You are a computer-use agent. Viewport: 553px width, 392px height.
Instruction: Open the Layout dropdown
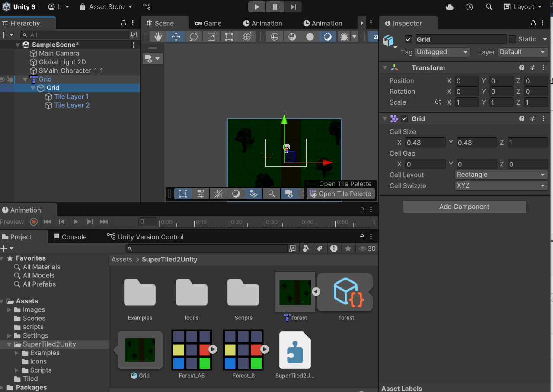click(523, 7)
